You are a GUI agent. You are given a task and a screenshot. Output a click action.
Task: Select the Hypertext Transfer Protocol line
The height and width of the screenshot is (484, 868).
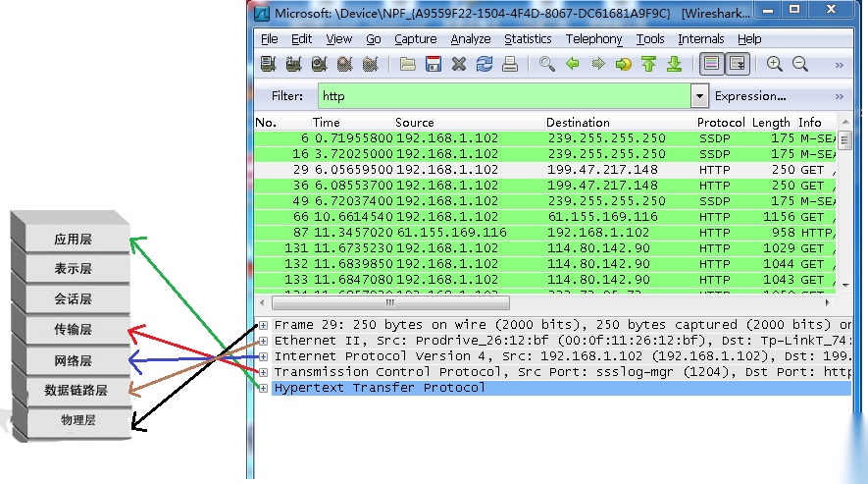(561, 388)
